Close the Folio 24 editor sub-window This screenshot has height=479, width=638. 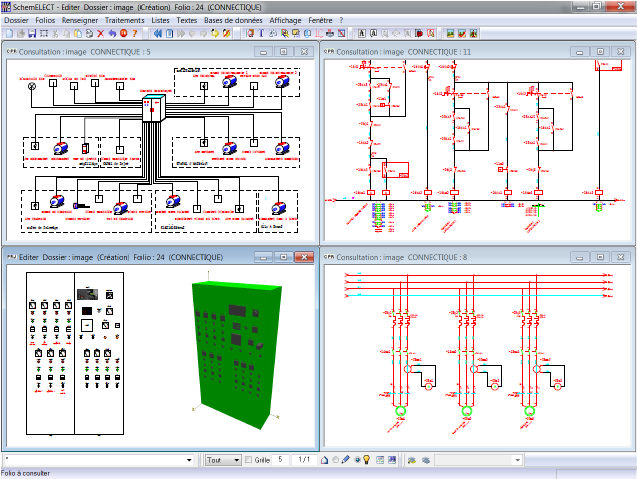pos(304,257)
